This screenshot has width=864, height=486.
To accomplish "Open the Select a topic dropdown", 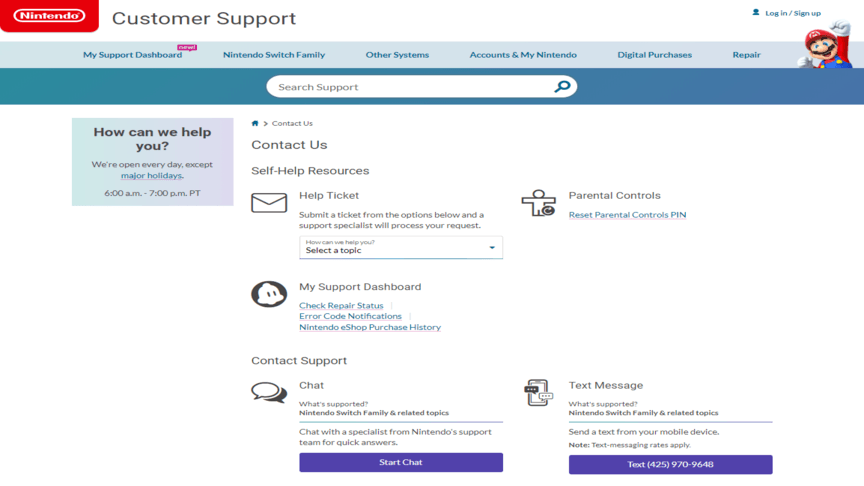I will pyautogui.click(x=401, y=247).
